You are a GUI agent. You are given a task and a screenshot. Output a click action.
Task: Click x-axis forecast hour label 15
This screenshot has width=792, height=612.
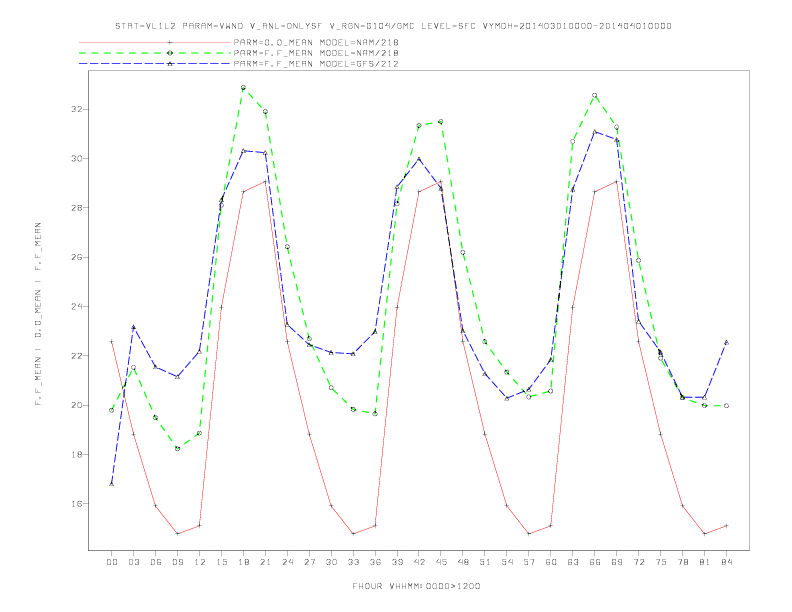pyautogui.click(x=221, y=562)
